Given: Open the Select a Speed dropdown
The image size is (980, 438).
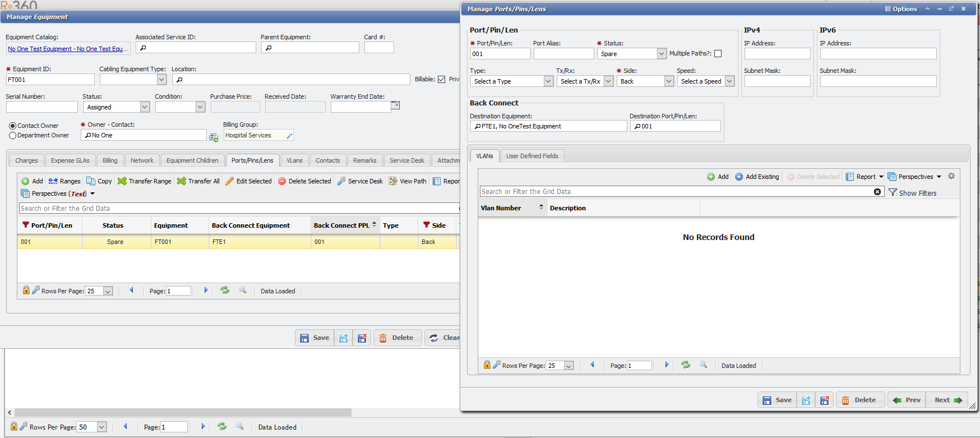Looking at the screenshot, I should [x=729, y=81].
